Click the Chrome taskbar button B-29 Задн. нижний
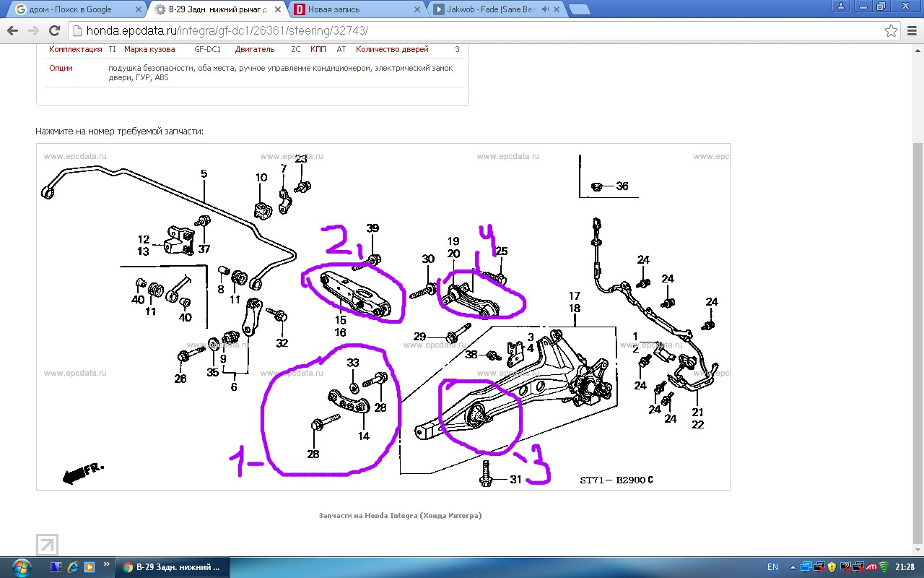This screenshot has height=578, width=924. tap(173, 567)
